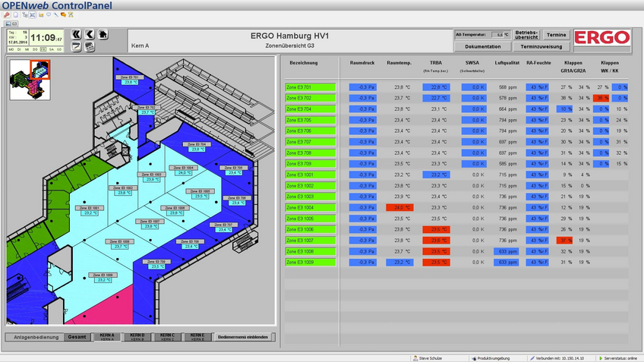Viewport: 644px width, 362px height.
Task: Click the red pin icon in top toolbar
Action: click(x=7, y=14)
